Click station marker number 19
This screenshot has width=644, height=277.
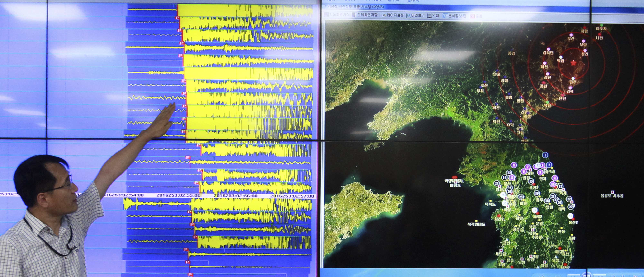tap(536, 193)
